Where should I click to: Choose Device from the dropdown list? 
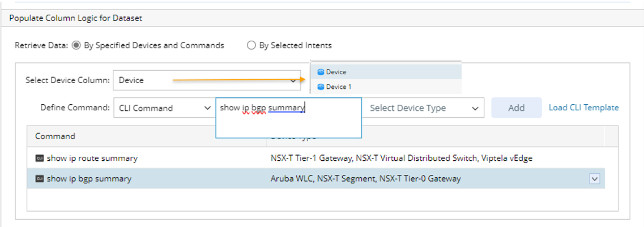(x=336, y=72)
